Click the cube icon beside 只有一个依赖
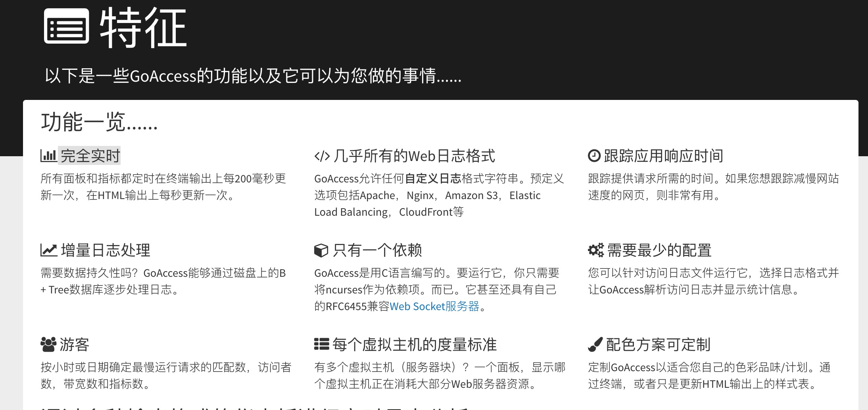The image size is (868, 410). click(321, 250)
